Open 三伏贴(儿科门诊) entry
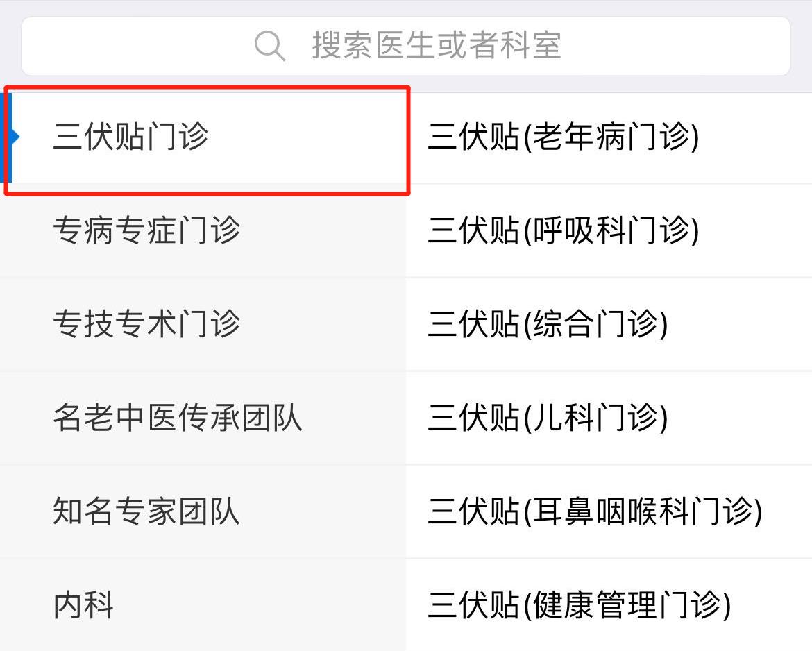 coord(548,418)
